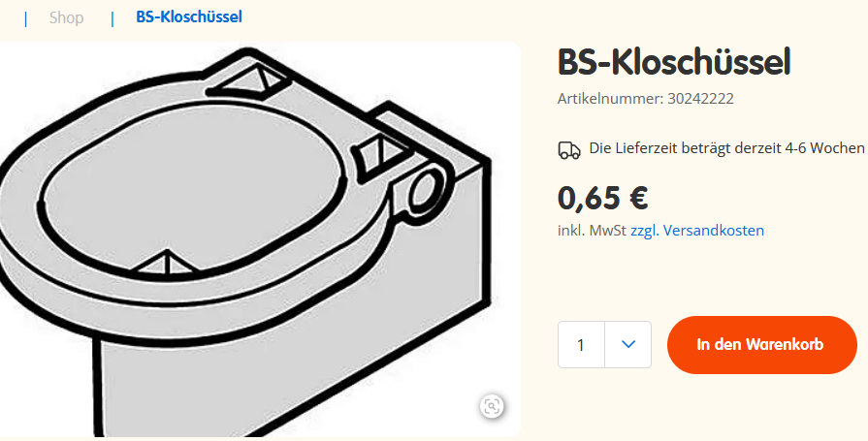Click the Lieferzeit 4-6 Wochen notice
Image resolution: width=868 pixels, height=441 pixels.
(x=725, y=148)
